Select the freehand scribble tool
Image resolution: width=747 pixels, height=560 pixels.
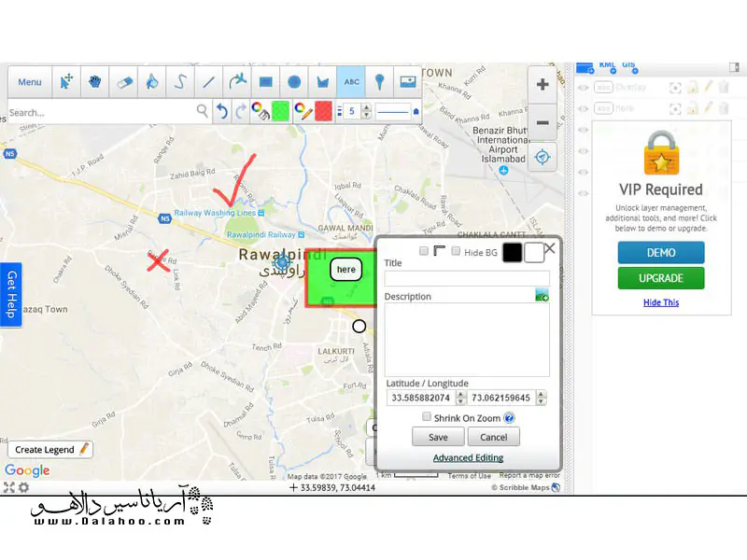[x=180, y=82]
